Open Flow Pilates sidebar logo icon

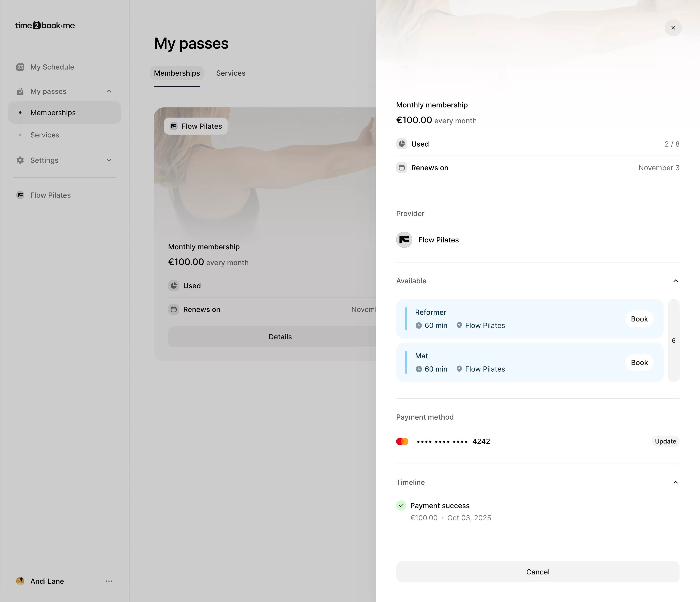click(x=20, y=195)
